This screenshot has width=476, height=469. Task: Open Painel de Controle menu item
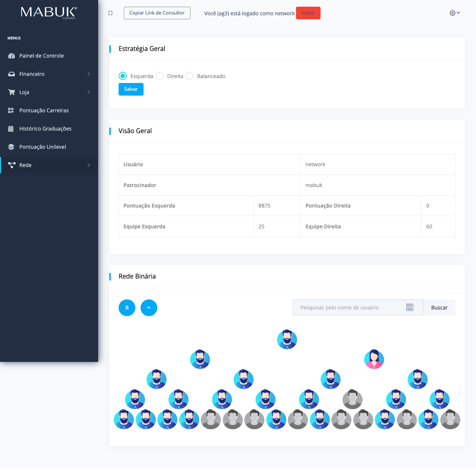coord(42,56)
